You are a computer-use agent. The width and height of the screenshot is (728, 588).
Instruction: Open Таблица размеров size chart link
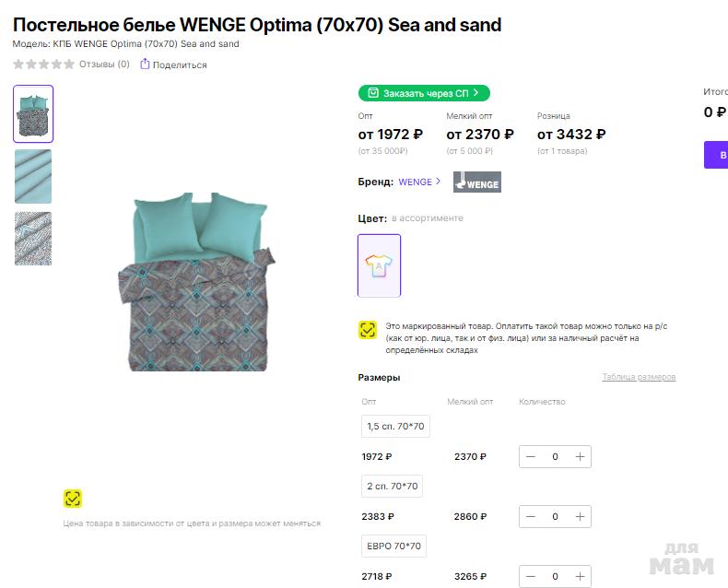639,377
